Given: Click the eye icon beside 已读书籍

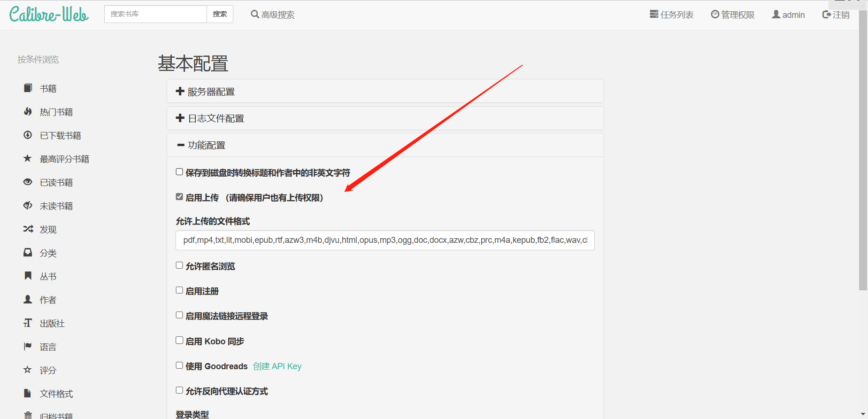Looking at the screenshot, I should point(28,182).
